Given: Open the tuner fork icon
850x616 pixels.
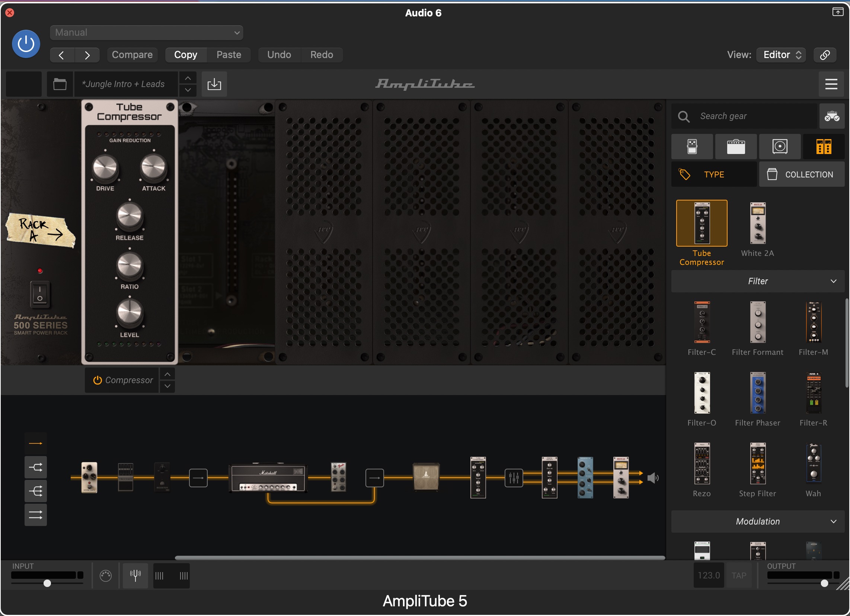Looking at the screenshot, I should pyautogui.click(x=135, y=575).
